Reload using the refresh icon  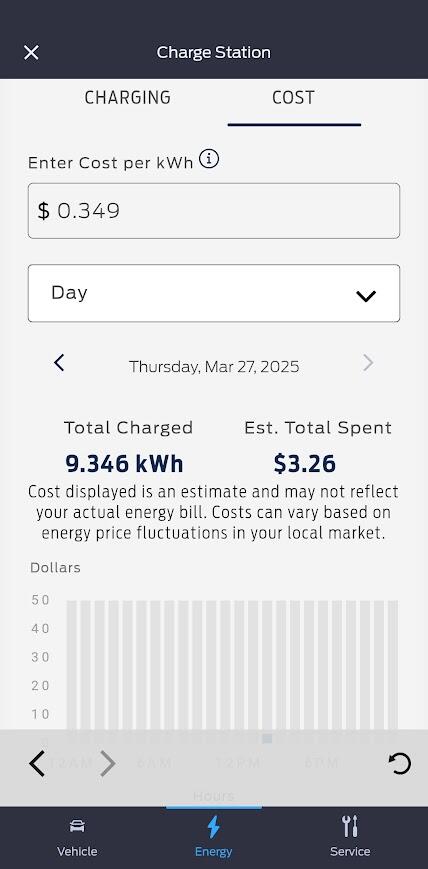pyautogui.click(x=399, y=764)
